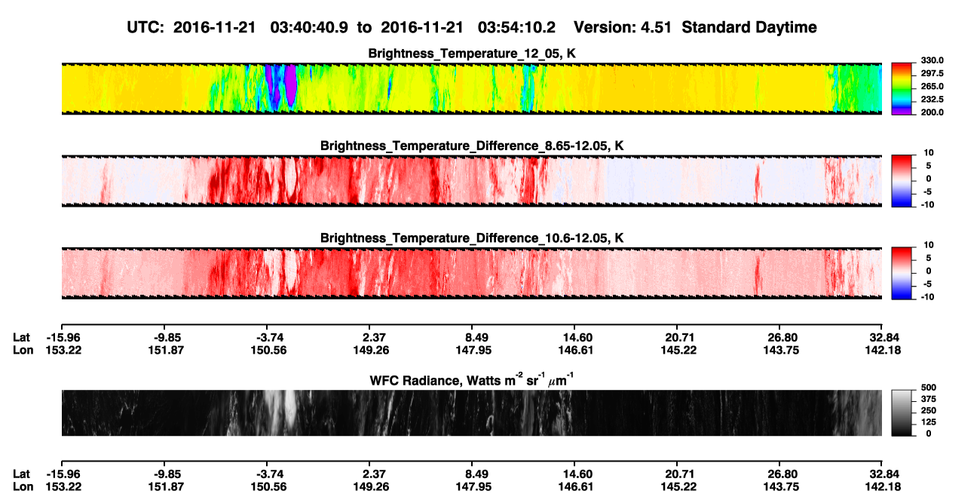This screenshot has width=980, height=503.
Task: Click the -10 label on the 10.6-12.05 colorbar
Action: coord(926,297)
